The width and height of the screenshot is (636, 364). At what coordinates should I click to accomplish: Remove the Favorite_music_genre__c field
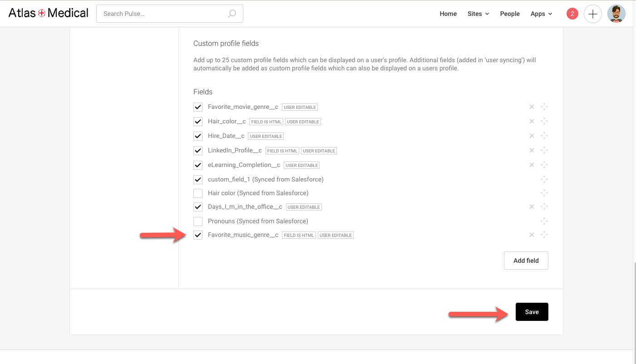532,235
